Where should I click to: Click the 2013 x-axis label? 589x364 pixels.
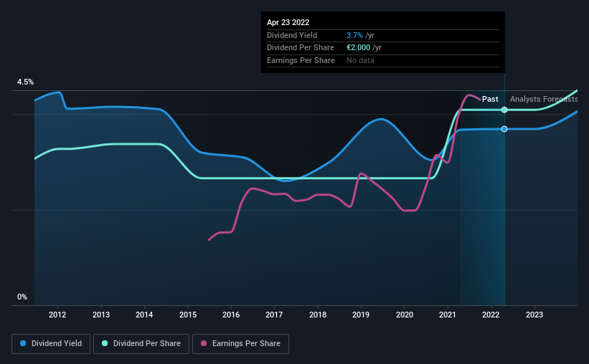101,315
